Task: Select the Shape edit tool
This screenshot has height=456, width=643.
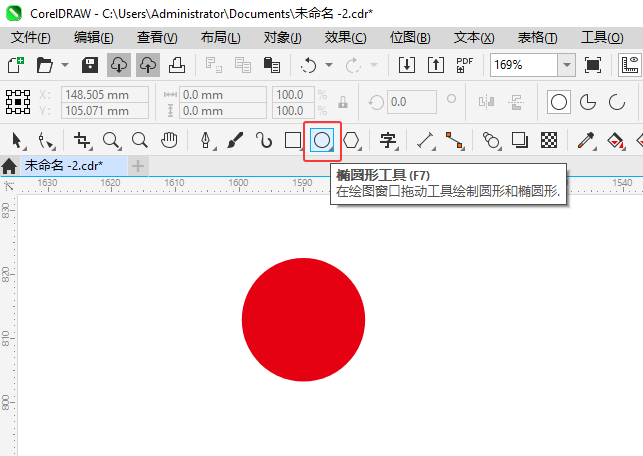Action: point(46,141)
